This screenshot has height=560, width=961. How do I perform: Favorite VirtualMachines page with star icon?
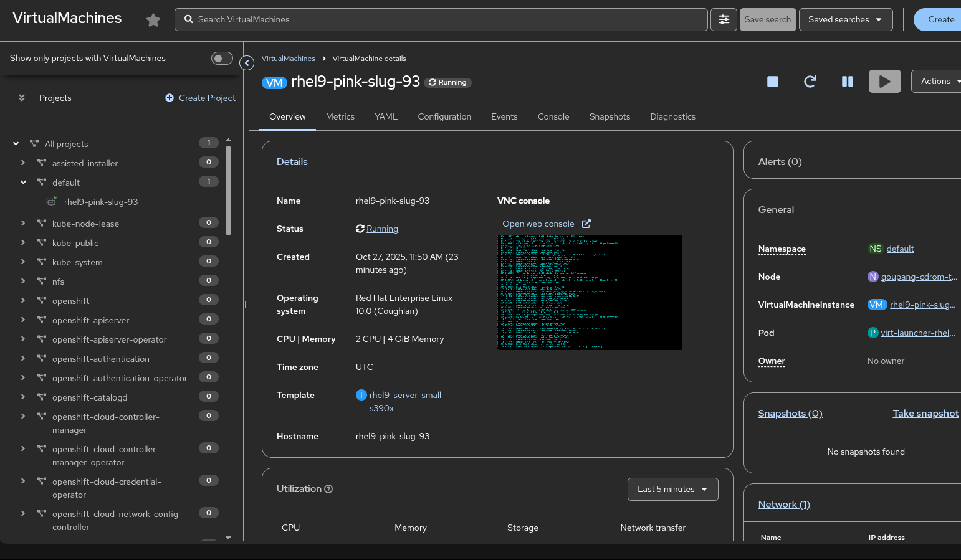click(x=153, y=20)
